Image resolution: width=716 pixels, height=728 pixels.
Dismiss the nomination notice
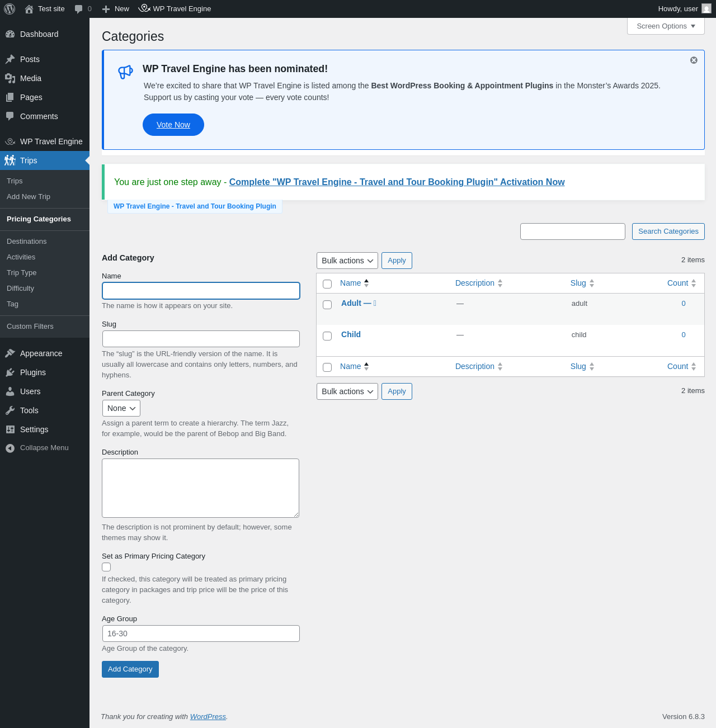point(694,60)
